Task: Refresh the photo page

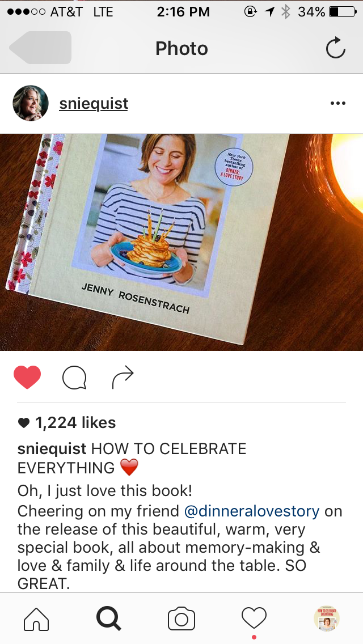Action: click(335, 48)
